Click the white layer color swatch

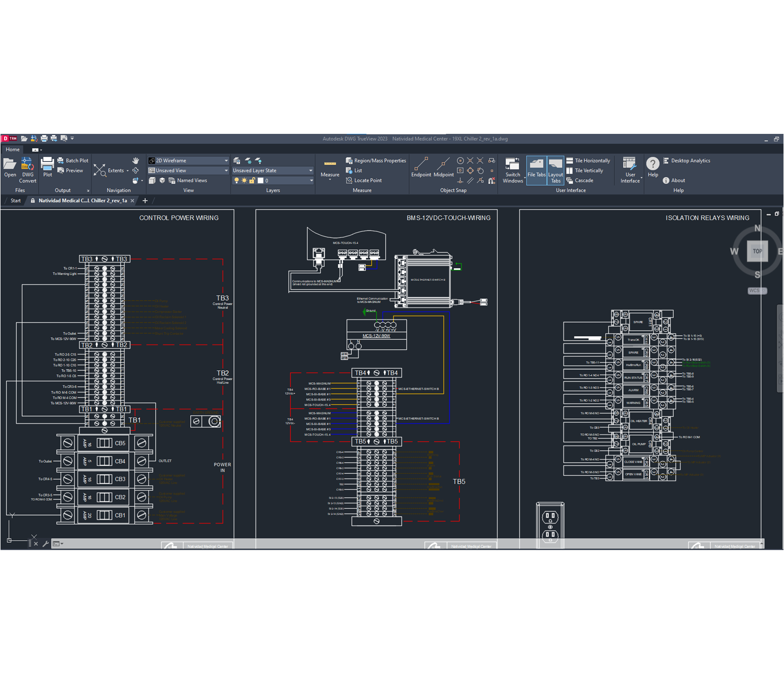[x=260, y=180]
